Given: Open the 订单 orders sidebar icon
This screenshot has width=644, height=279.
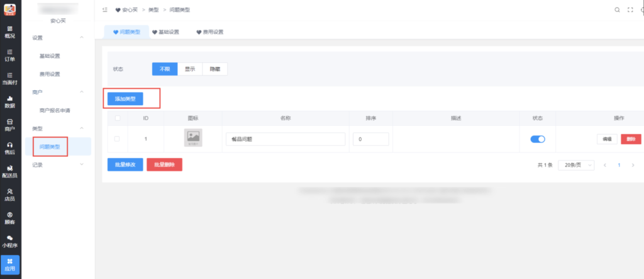Looking at the screenshot, I should 10,55.
